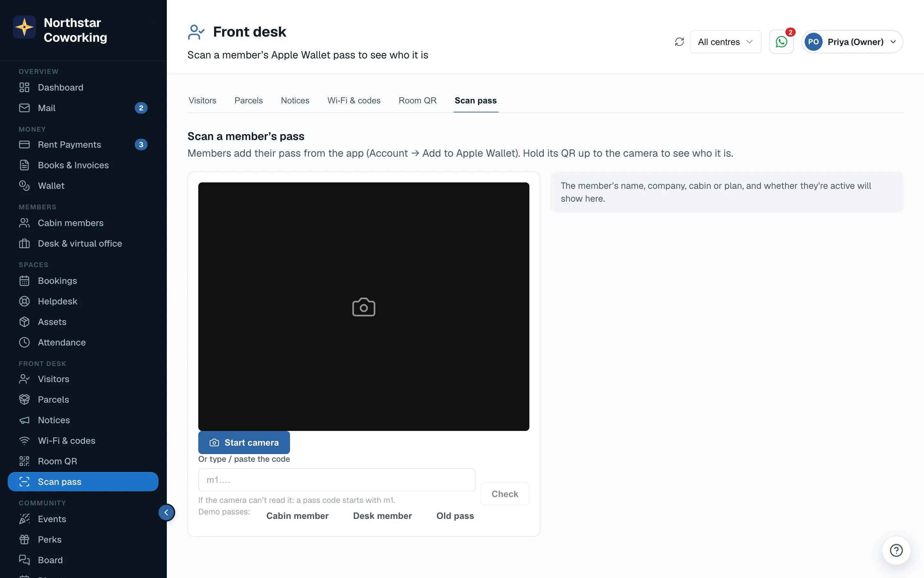924x578 pixels.
Task: Click the Check button
Action: [x=505, y=494]
